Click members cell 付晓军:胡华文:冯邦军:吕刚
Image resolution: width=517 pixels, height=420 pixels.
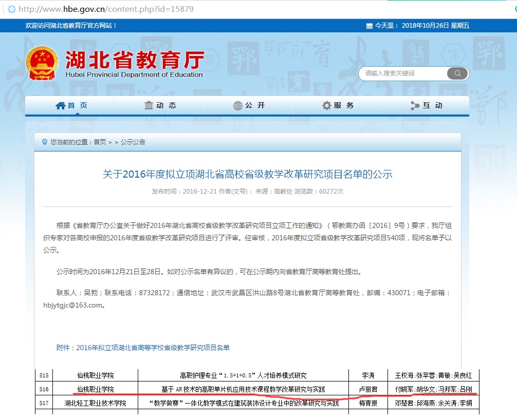[x=433, y=389]
